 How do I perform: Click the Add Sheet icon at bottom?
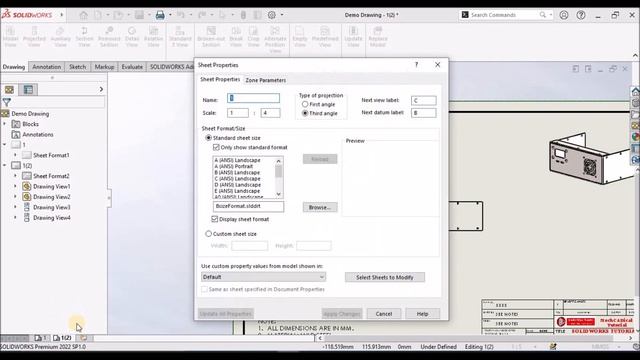(84, 338)
